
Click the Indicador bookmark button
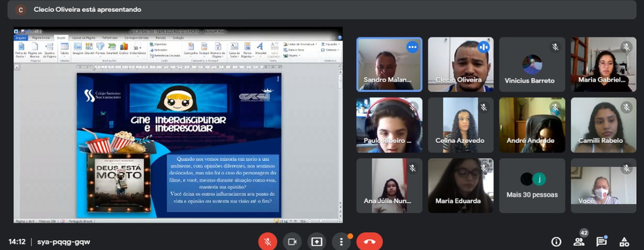(x=158, y=50)
